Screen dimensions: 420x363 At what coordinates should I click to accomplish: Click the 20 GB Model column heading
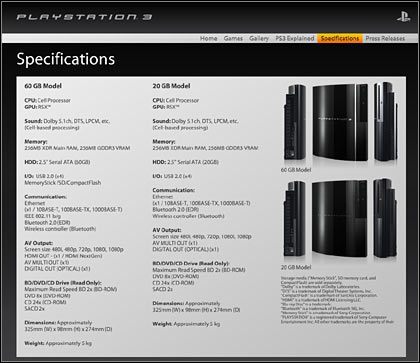coord(171,86)
